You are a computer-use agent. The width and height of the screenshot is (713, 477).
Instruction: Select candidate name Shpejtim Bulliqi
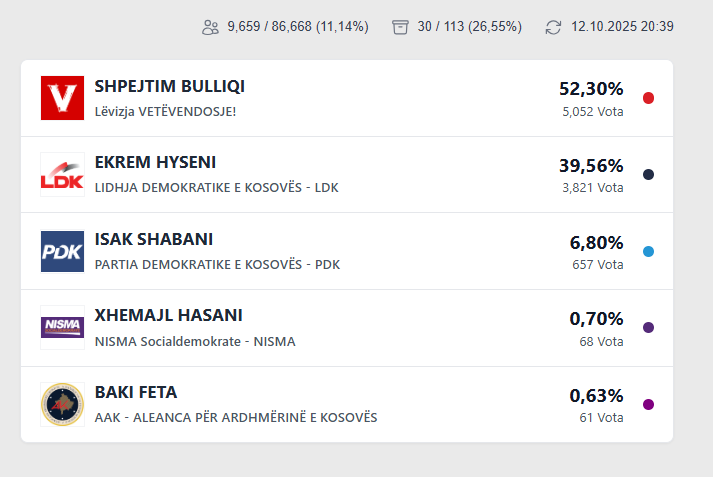(169, 87)
